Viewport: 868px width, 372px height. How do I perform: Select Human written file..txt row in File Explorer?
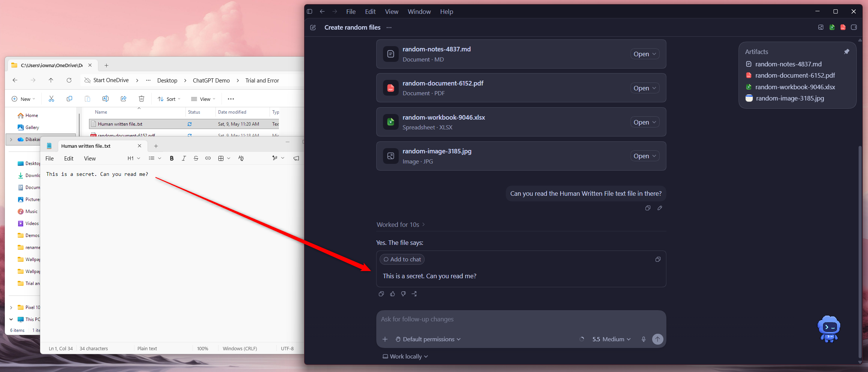pos(184,124)
